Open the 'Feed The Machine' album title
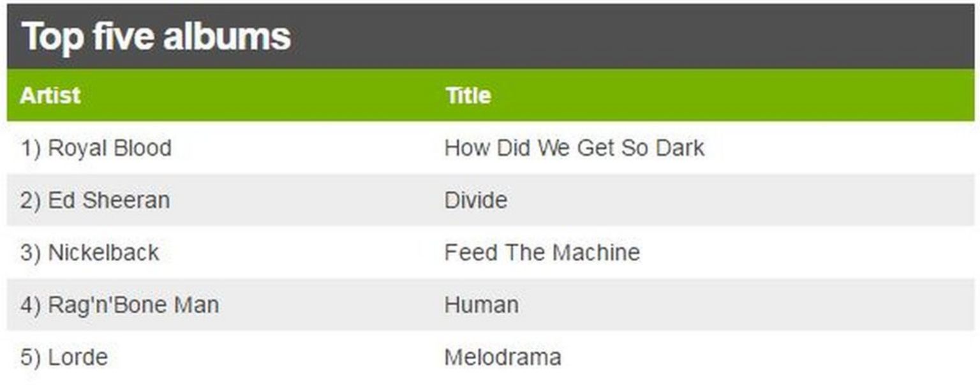Image resolution: width=980 pixels, height=386 pixels. tap(542, 253)
